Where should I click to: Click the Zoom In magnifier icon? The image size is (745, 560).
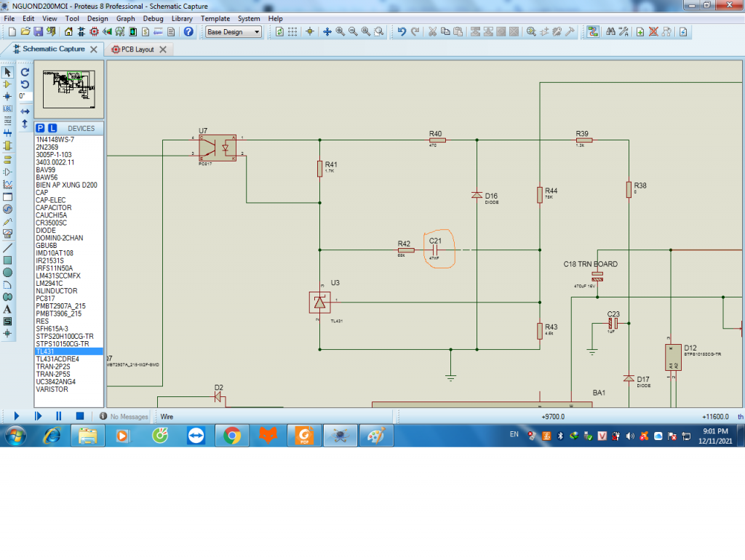(x=340, y=32)
